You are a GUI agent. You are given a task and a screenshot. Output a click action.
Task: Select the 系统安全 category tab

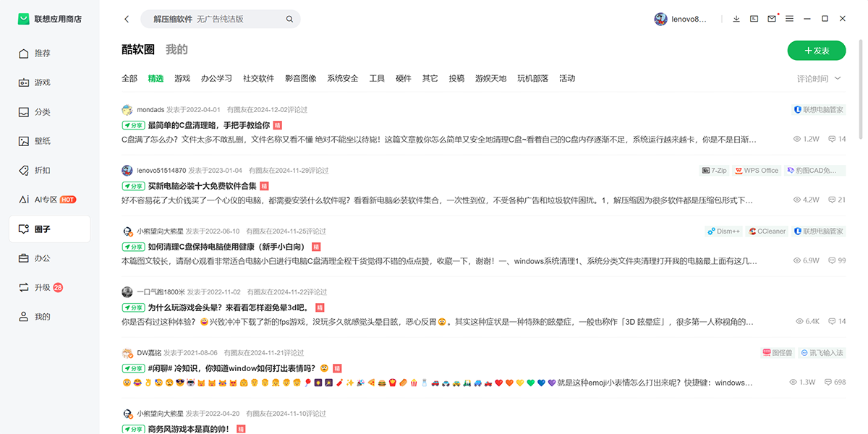pyautogui.click(x=342, y=78)
